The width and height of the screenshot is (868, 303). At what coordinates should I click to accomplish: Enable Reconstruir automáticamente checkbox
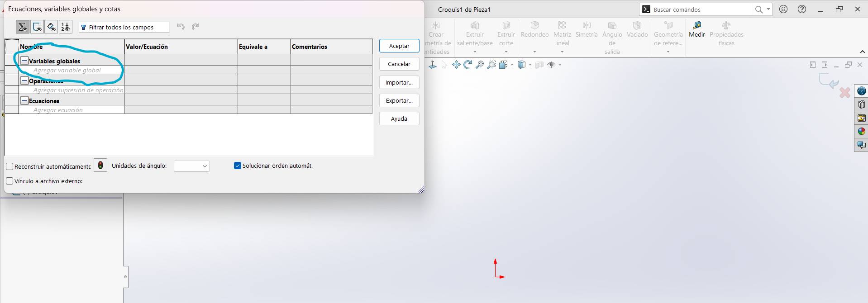[x=10, y=166]
